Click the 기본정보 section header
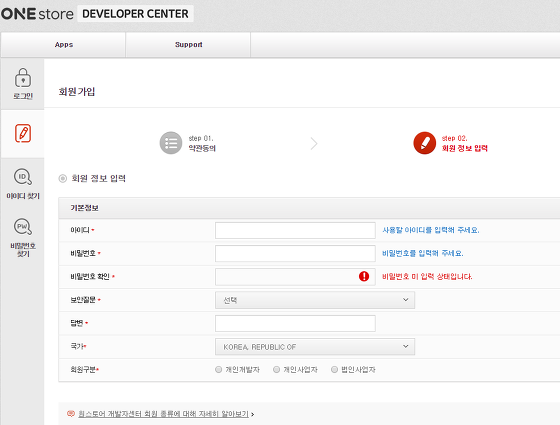The image size is (560, 425). coord(84,208)
